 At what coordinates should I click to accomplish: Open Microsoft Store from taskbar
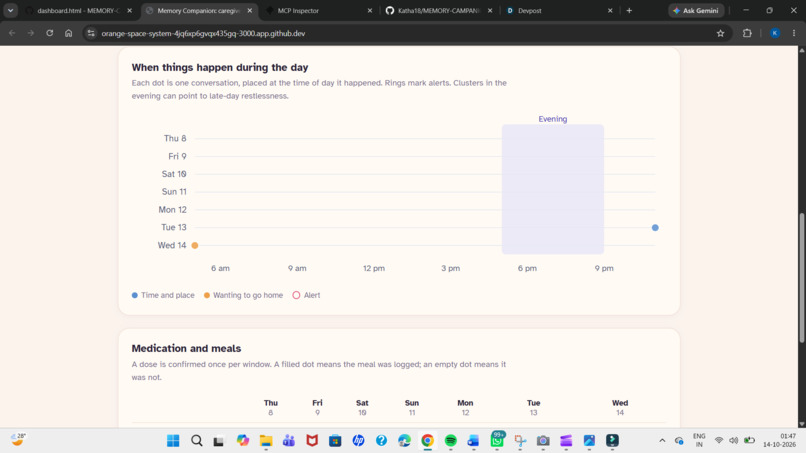(x=335, y=441)
